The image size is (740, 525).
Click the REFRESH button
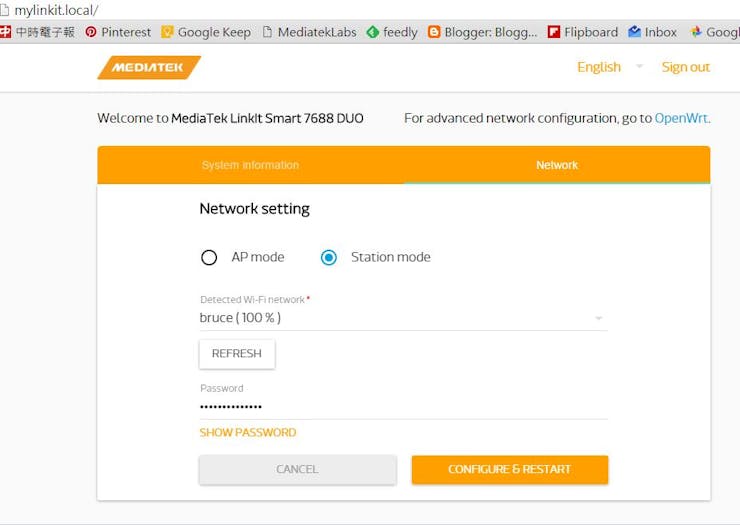pyautogui.click(x=237, y=354)
